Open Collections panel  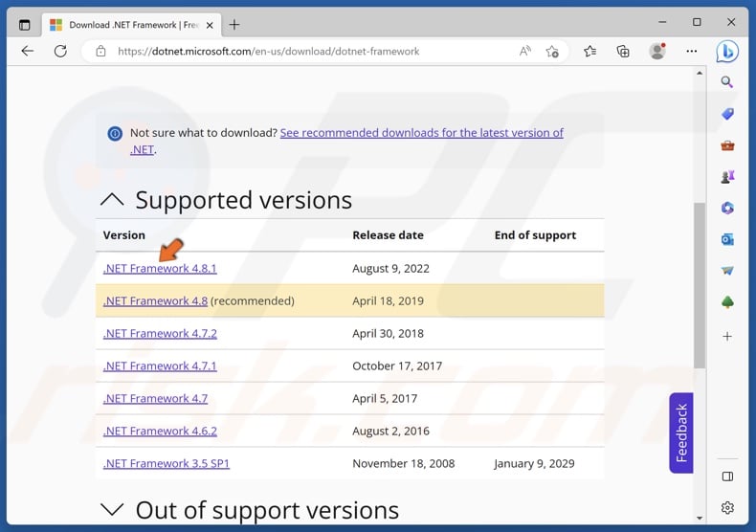pyautogui.click(x=623, y=51)
